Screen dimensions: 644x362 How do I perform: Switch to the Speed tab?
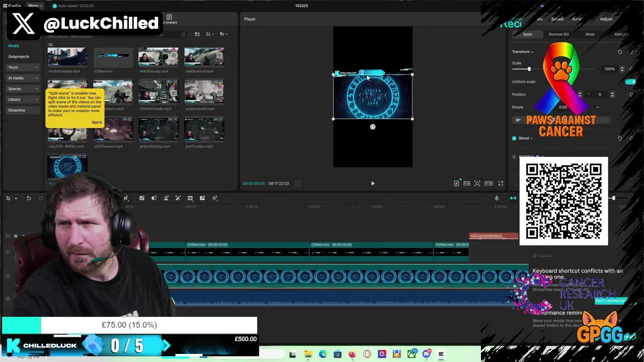point(557,19)
